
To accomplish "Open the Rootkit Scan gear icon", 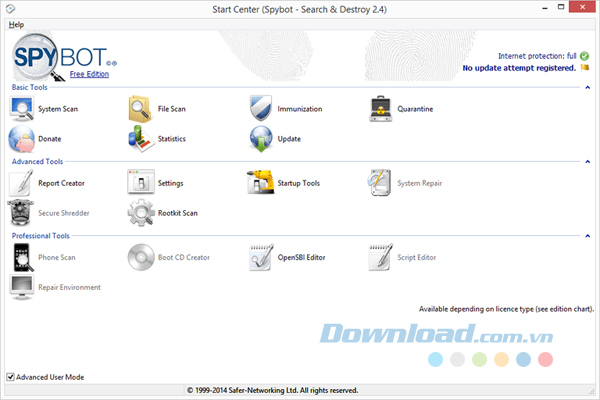I will point(140,213).
